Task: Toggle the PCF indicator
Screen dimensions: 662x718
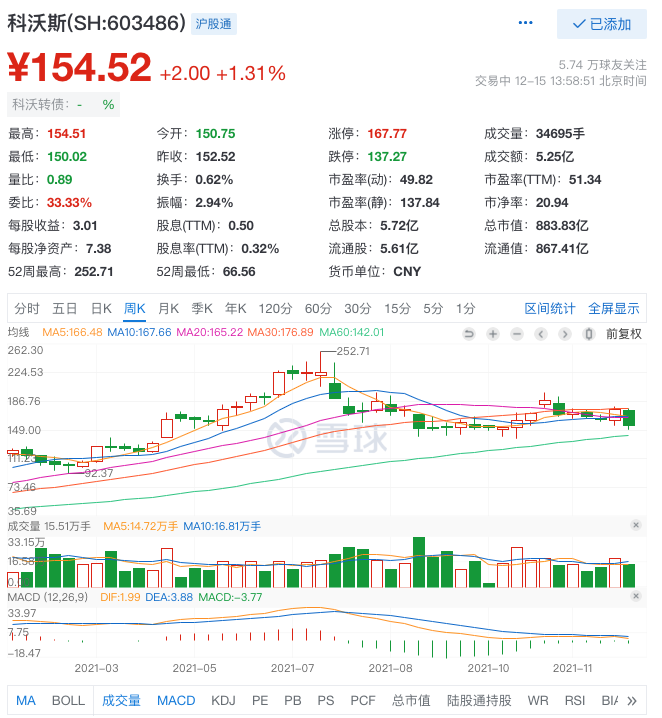Action: pos(363,700)
